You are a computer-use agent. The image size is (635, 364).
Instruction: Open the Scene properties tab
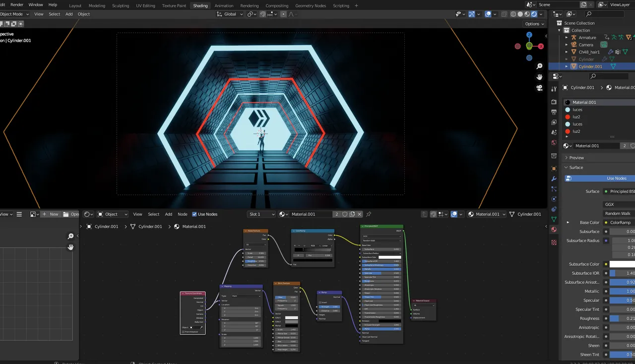pos(554,132)
